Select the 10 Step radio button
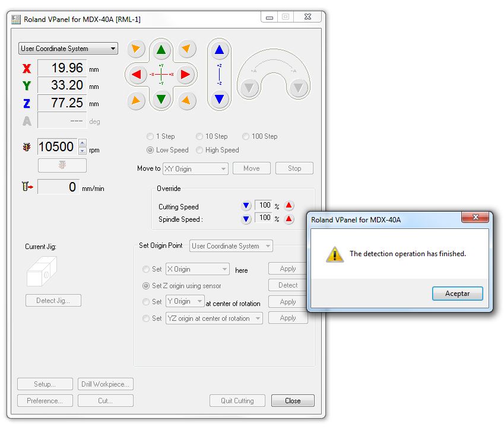Viewport: 504px width, 440px height. (199, 136)
